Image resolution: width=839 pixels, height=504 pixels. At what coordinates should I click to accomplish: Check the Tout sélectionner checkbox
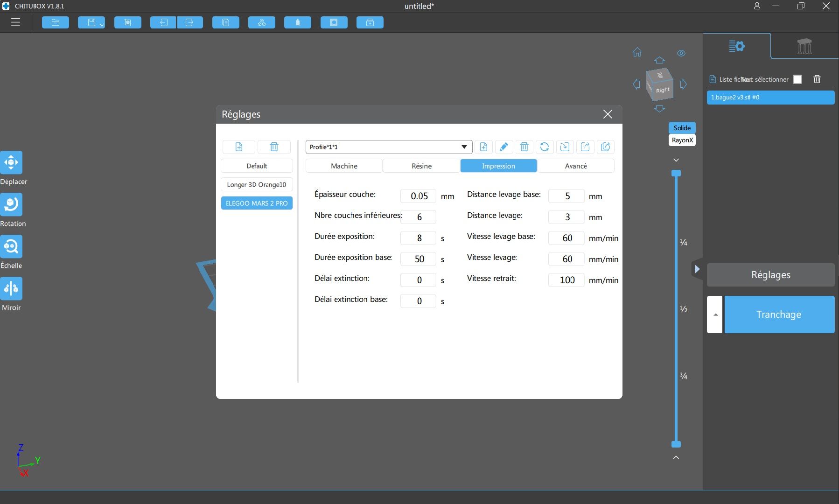[x=797, y=79]
